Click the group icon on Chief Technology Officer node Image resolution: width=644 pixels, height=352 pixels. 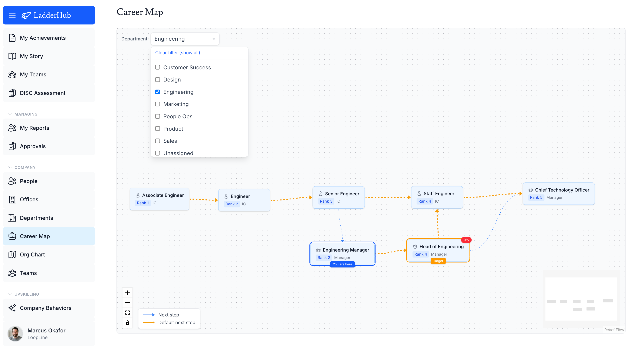530,190
